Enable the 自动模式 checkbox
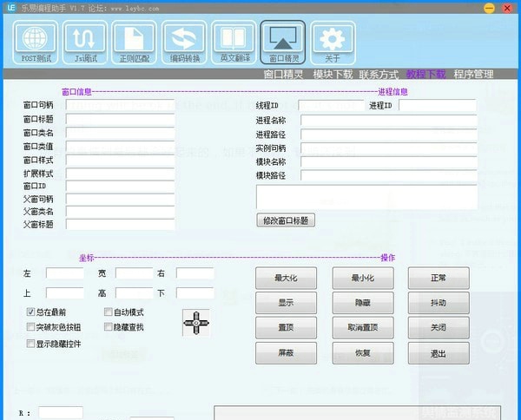This screenshot has width=521, height=420. pos(109,312)
